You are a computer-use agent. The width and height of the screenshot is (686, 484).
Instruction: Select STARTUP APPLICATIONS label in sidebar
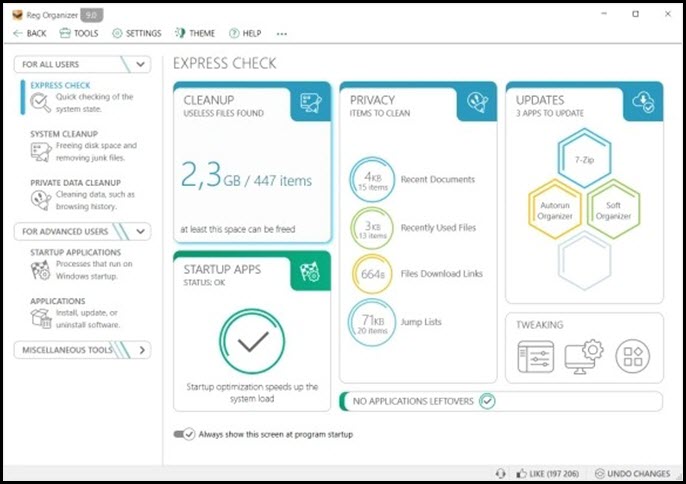[75, 253]
